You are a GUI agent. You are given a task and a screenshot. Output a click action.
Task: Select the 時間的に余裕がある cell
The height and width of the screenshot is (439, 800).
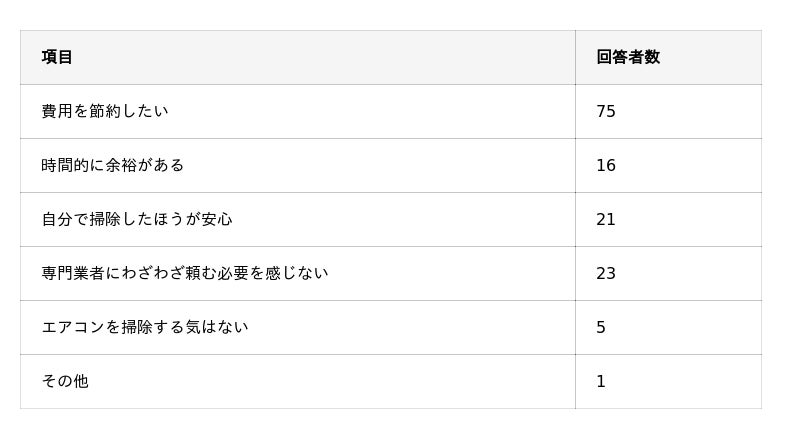113,165
